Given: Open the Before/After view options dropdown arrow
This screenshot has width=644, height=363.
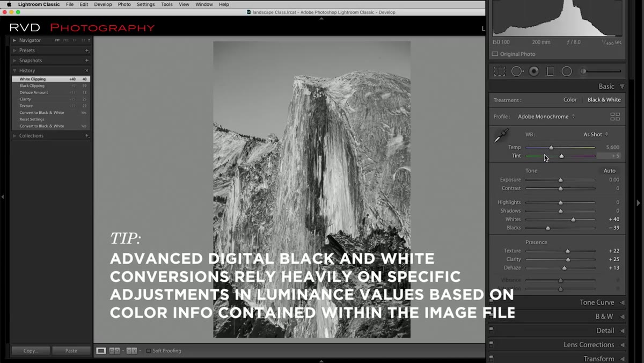Looking at the screenshot, I should click(140, 351).
